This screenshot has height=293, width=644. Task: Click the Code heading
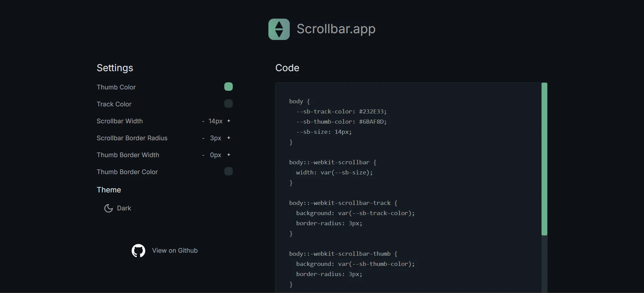tap(287, 68)
